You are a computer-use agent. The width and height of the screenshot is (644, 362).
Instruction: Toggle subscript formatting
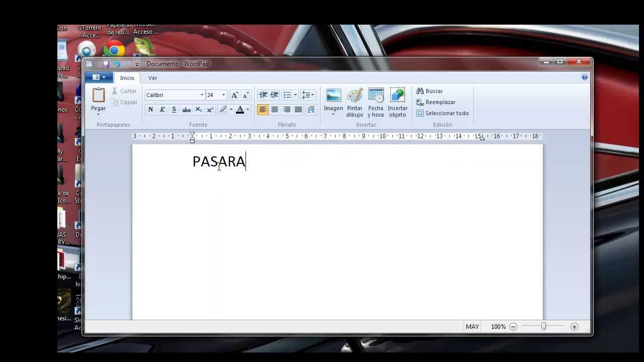(x=198, y=110)
